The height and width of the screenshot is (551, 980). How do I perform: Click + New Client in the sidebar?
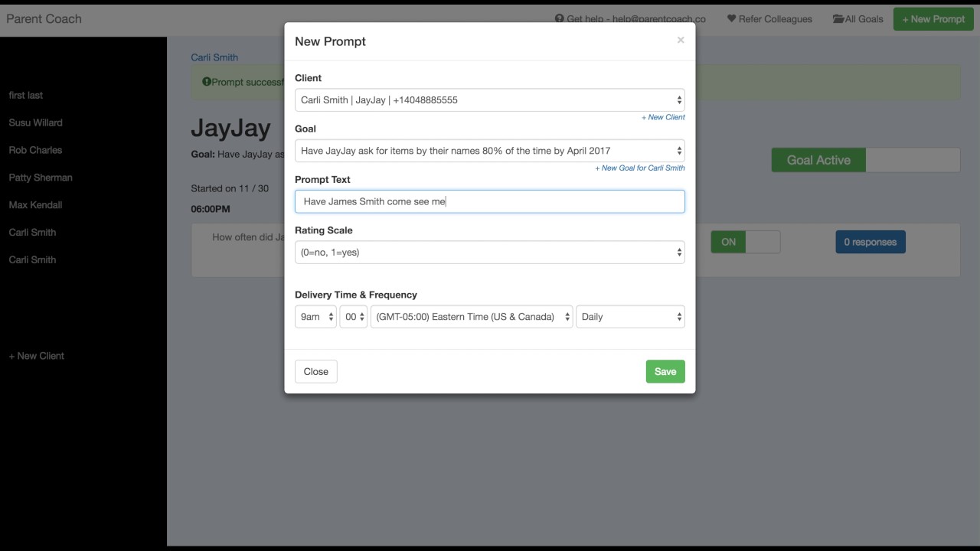[x=37, y=356]
